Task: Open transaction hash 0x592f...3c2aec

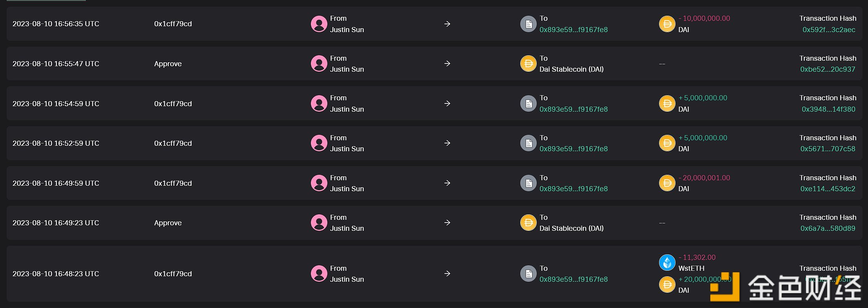Action: 829,29
